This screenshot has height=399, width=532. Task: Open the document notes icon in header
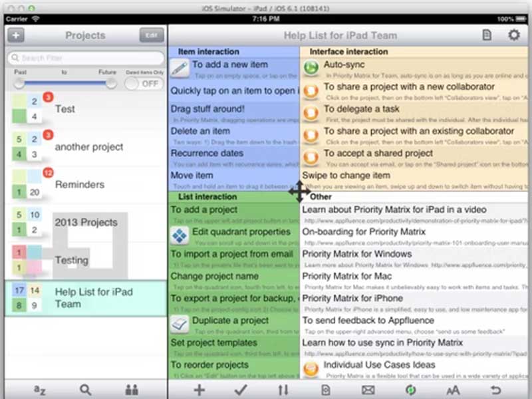click(487, 35)
